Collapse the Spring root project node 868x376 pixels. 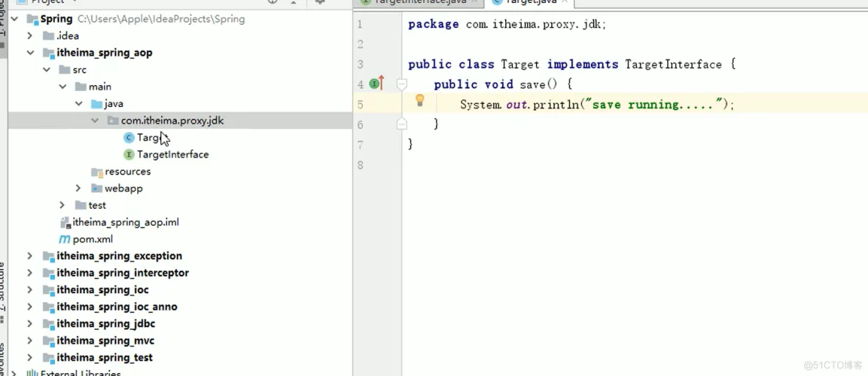[14, 19]
